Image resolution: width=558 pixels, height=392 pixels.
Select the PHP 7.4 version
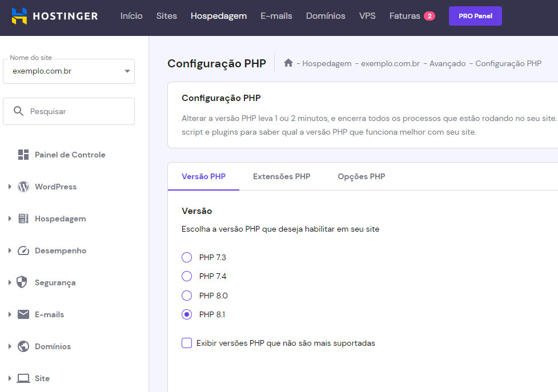point(186,276)
